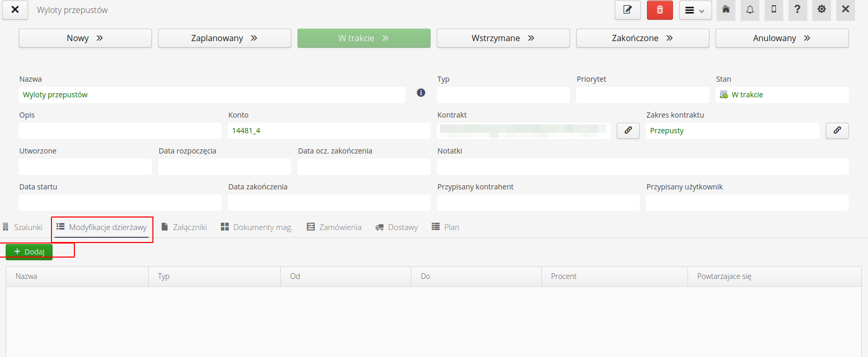
Task: Click the Priorytet input field
Action: [x=642, y=95]
